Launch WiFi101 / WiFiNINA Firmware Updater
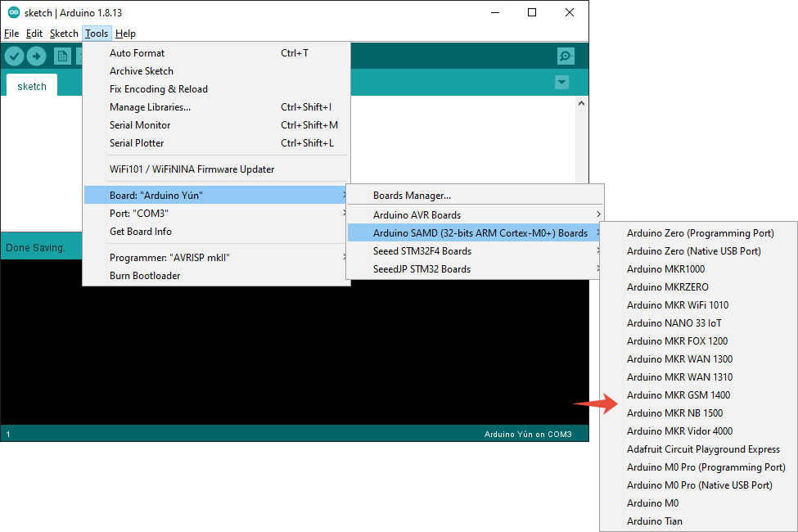 pyautogui.click(x=192, y=169)
